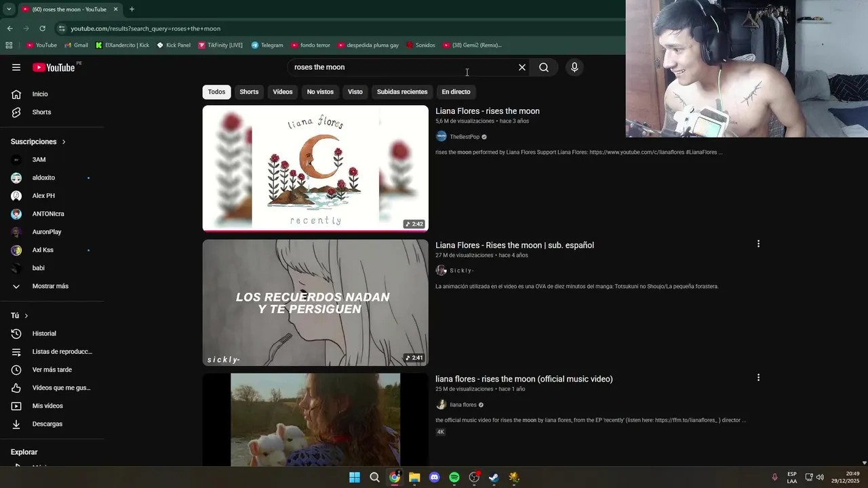Screen dimensions: 868x488
Task: Open 'Liana Flores - rises the moon' title
Action: point(488,111)
